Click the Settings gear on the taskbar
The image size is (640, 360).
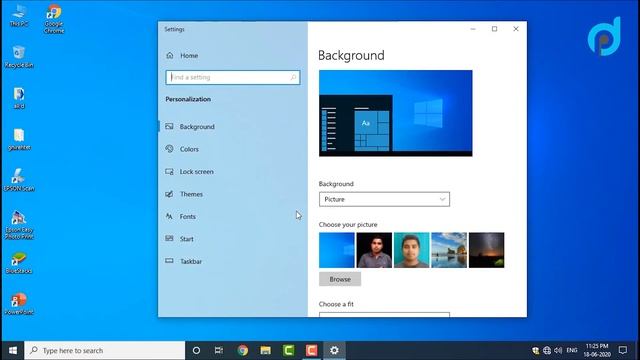pyautogui.click(x=334, y=350)
